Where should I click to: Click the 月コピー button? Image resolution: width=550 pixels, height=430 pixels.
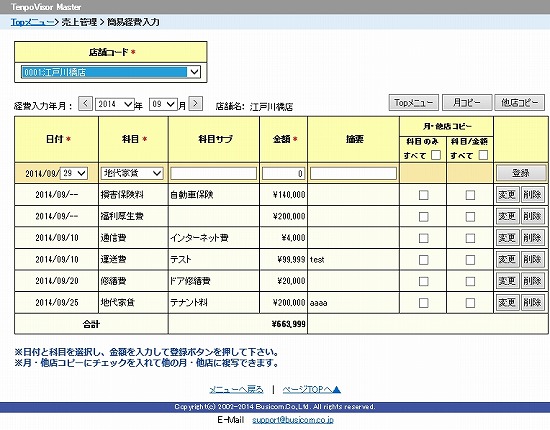click(467, 103)
